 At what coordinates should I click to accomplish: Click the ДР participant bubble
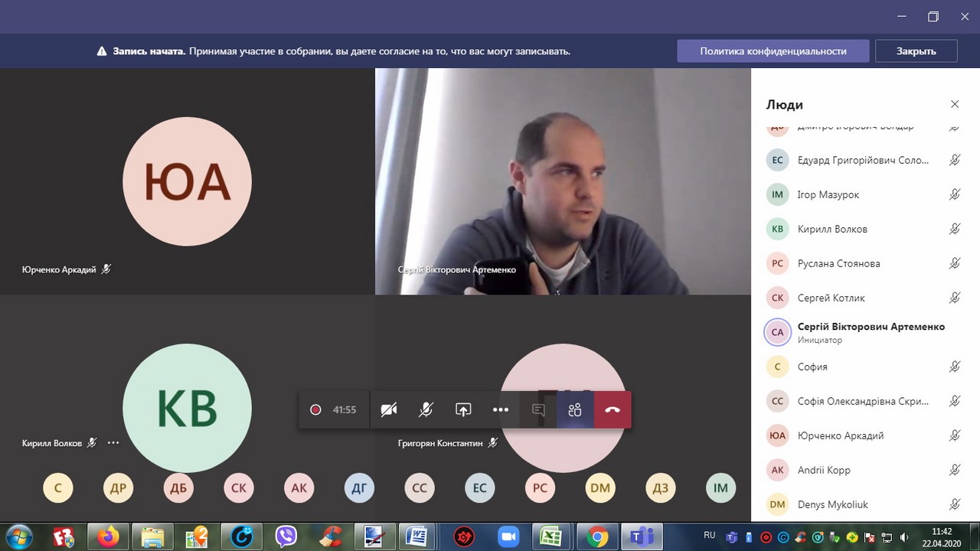coord(118,487)
